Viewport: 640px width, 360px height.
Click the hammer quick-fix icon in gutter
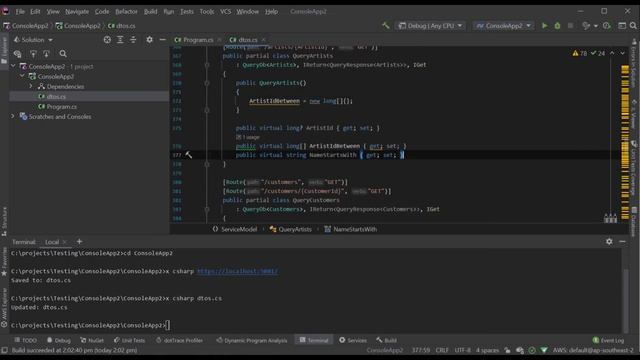click(188, 155)
